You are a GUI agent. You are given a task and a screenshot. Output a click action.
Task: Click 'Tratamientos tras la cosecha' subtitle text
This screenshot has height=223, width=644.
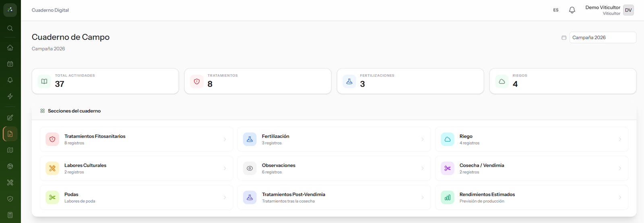pyautogui.click(x=288, y=201)
